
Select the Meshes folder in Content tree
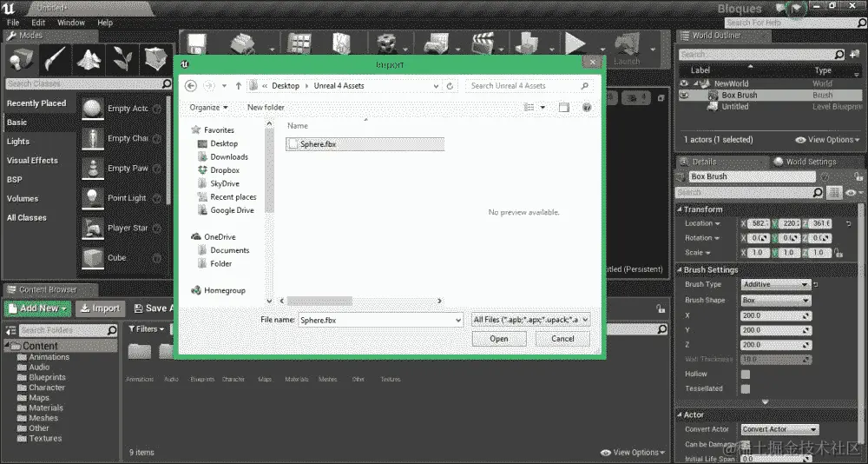43,418
